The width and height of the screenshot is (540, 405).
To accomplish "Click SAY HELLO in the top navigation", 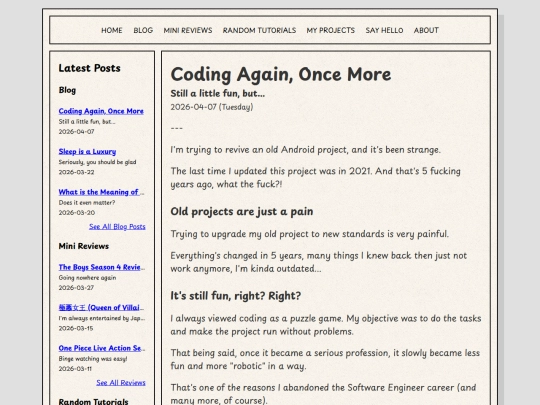I will click(384, 30).
